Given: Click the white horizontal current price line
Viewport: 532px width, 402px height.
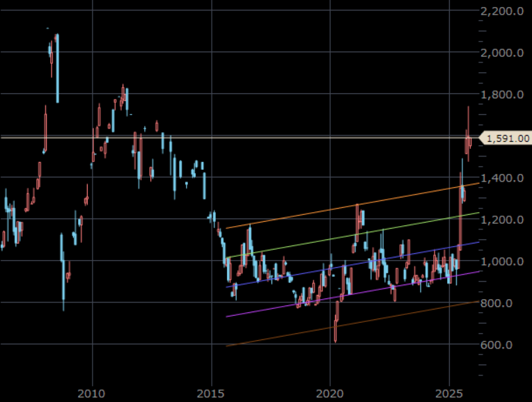Looking at the screenshot, I should [x=279, y=138].
